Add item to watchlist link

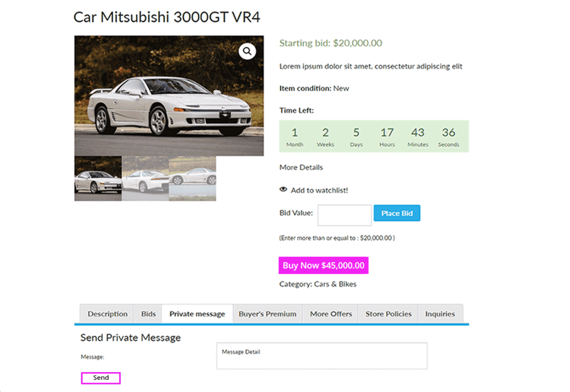319,190
